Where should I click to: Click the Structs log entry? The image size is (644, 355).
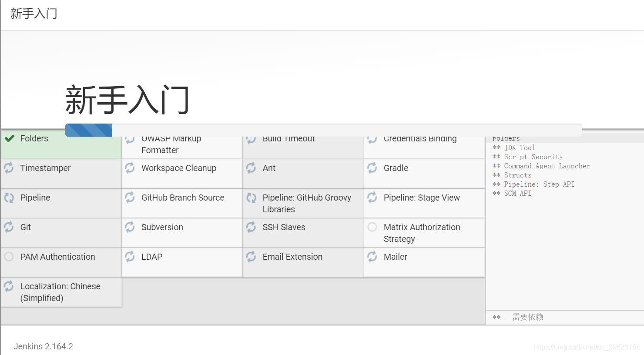(512, 175)
